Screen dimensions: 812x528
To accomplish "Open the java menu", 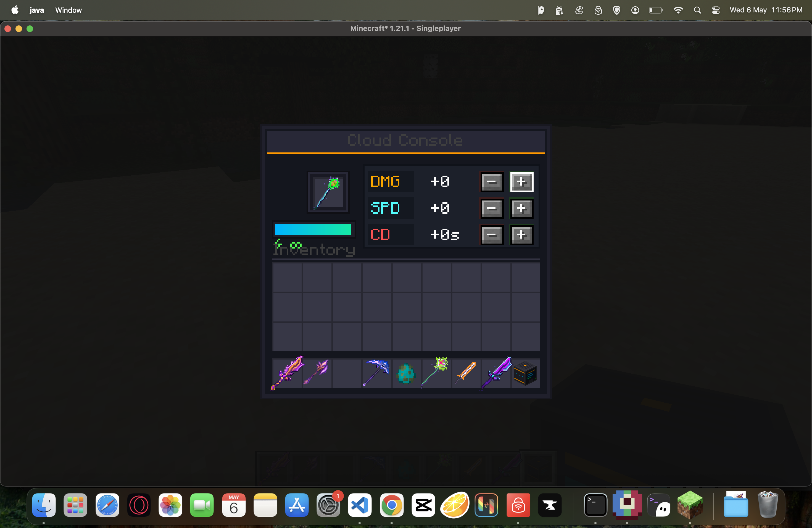I will tap(36, 10).
